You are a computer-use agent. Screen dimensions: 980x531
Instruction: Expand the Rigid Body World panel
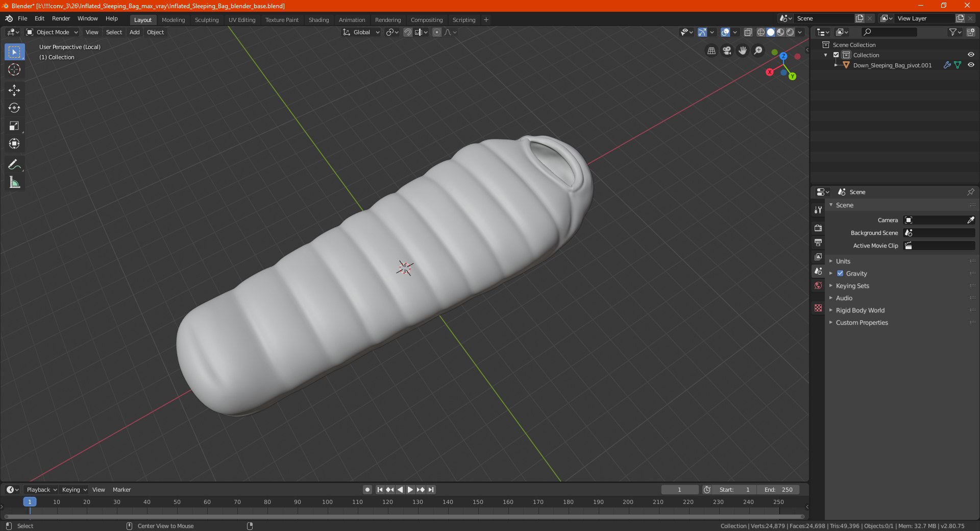tap(860, 310)
